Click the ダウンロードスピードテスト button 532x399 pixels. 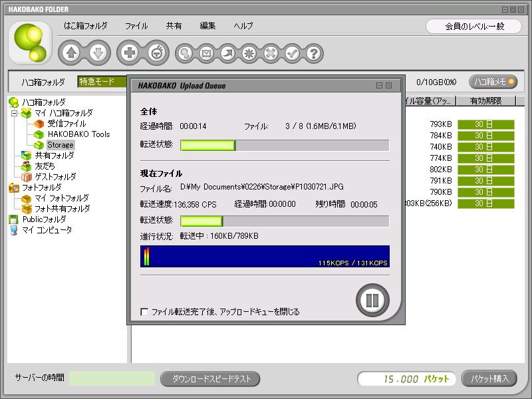210,378
